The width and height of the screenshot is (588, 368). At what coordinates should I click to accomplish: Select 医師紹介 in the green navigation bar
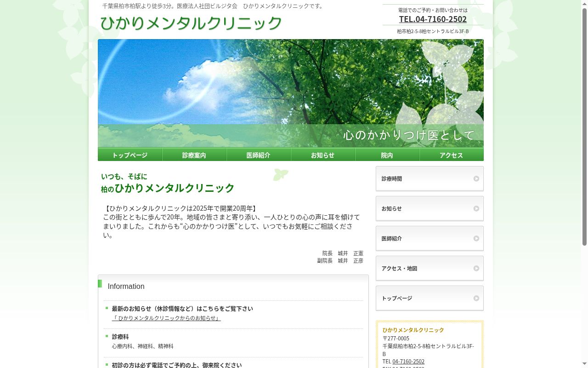coord(259,155)
